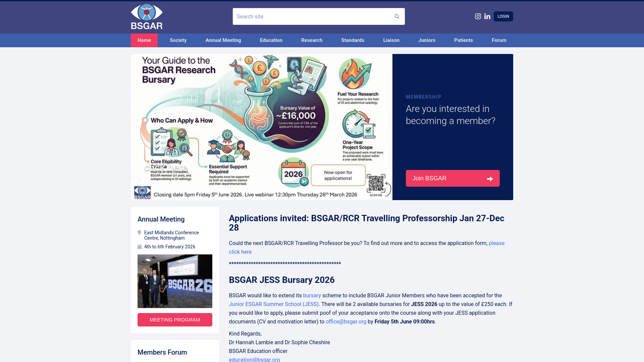
Task: Open the Standards menu
Action: click(x=353, y=40)
